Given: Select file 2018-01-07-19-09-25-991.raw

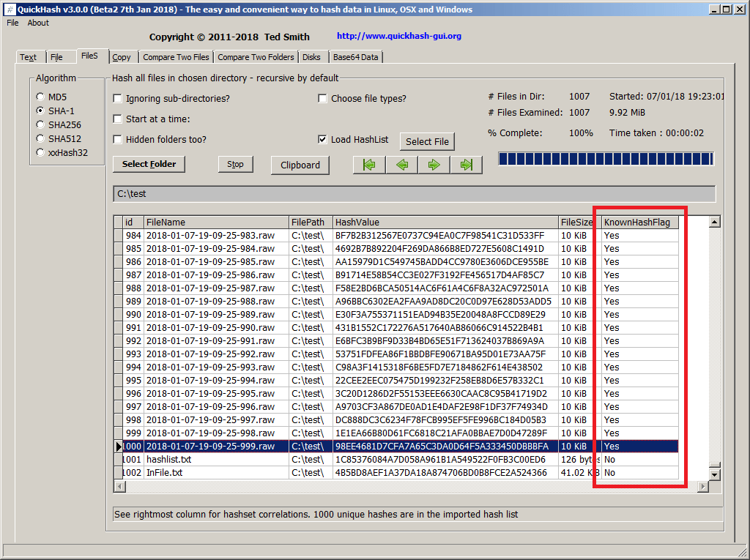Looking at the screenshot, I should coord(217,341).
